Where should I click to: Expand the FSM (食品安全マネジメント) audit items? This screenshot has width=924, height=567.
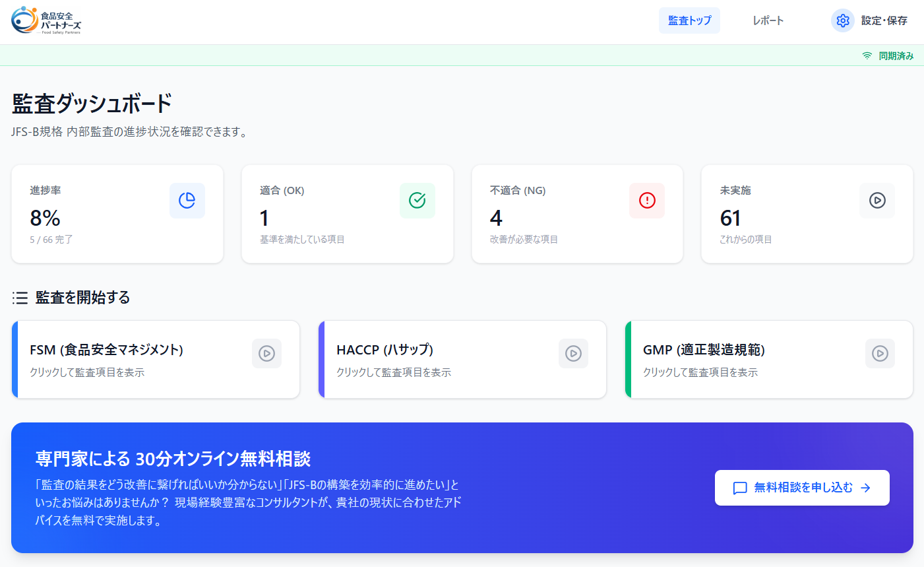[156, 359]
